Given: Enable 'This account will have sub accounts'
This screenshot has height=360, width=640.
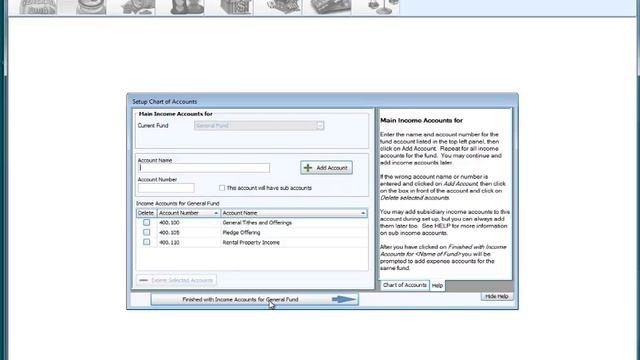Looking at the screenshot, I should click(222, 188).
